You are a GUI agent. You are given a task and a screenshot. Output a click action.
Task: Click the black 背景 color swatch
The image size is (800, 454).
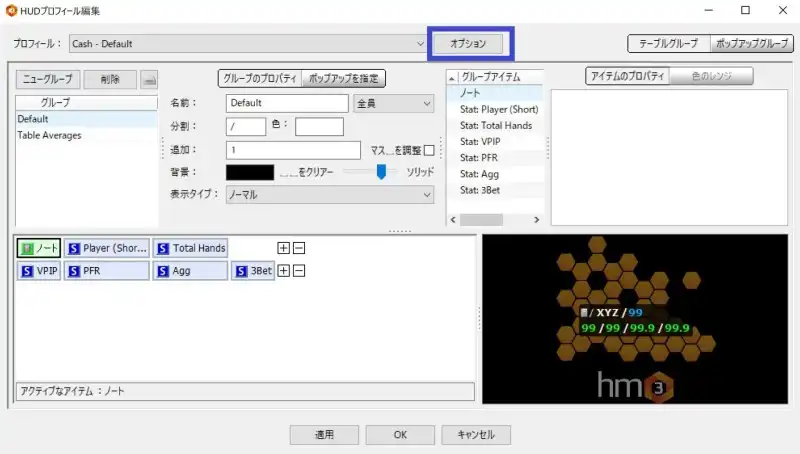249,172
